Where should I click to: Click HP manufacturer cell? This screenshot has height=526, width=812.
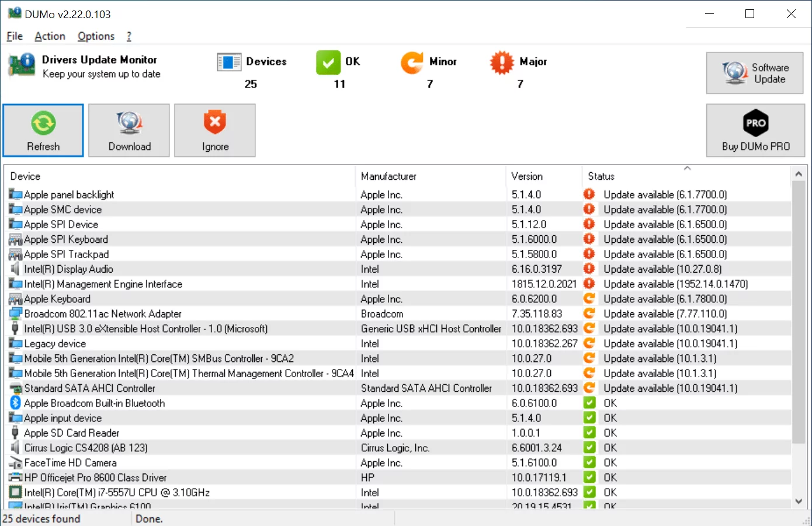[x=367, y=478]
